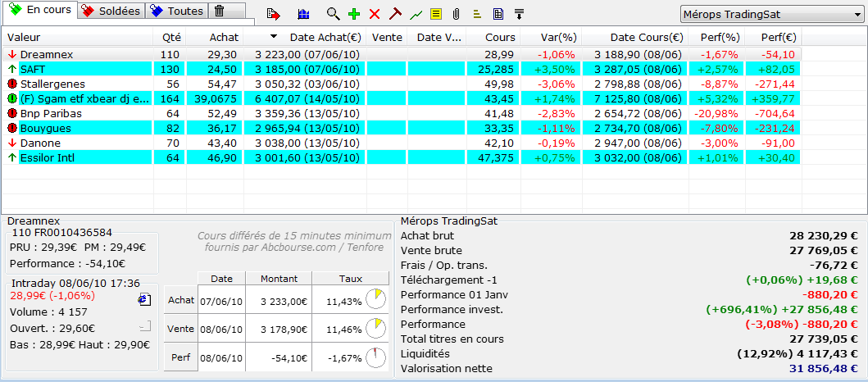
Task: Select the Bnp Paribas row name
Action: pyautogui.click(x=51, y=113)
